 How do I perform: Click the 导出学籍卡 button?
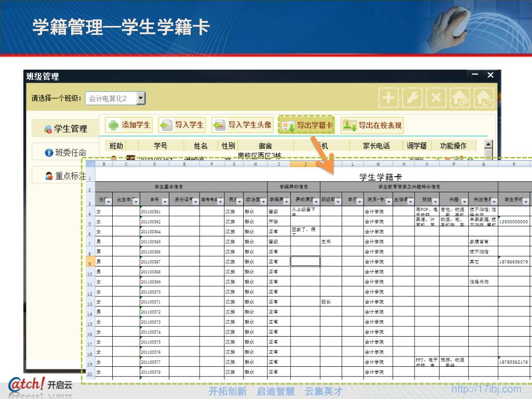(x=307, y=125)
